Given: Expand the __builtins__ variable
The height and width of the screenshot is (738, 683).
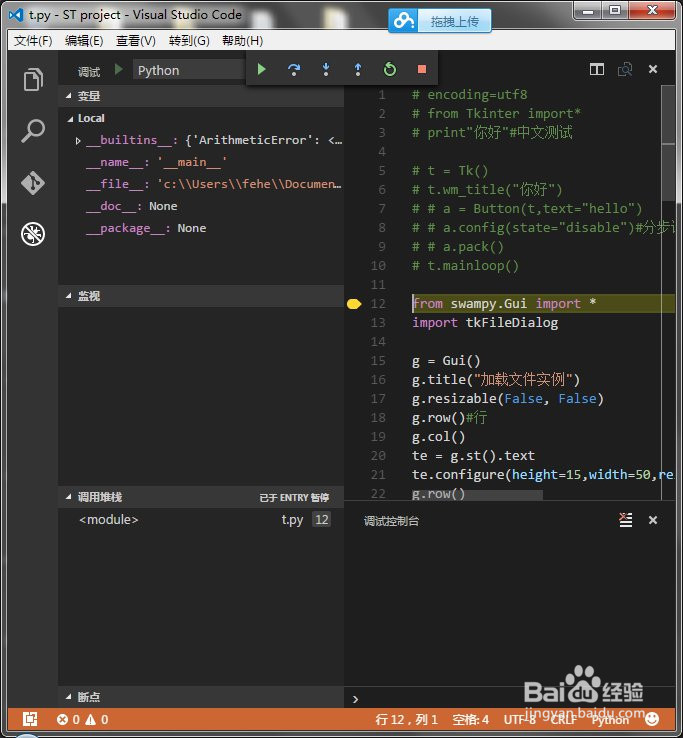Looking at the screenshot, I should [x=78, y=140].
